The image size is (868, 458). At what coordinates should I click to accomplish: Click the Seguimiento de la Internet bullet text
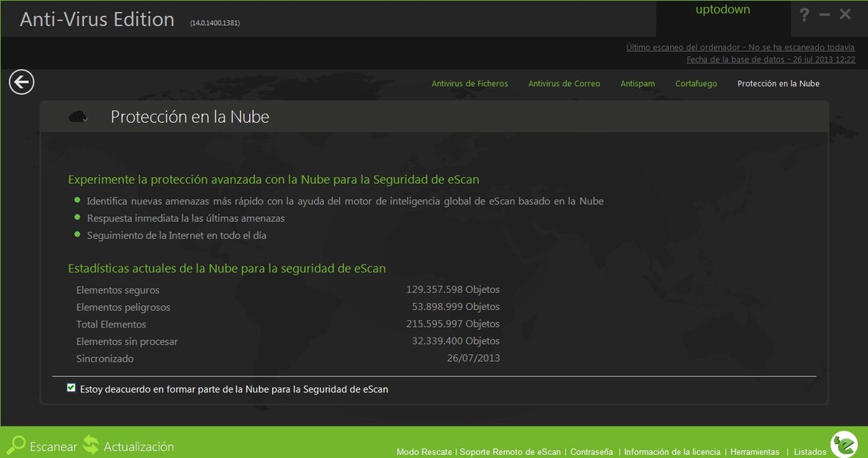[x=177, y=236]
